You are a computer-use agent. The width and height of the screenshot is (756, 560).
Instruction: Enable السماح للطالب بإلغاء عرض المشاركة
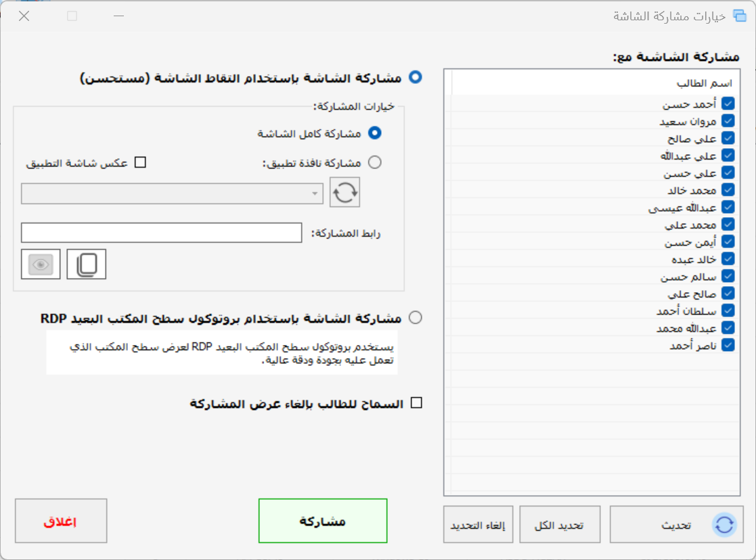click(x=416, y=404)
